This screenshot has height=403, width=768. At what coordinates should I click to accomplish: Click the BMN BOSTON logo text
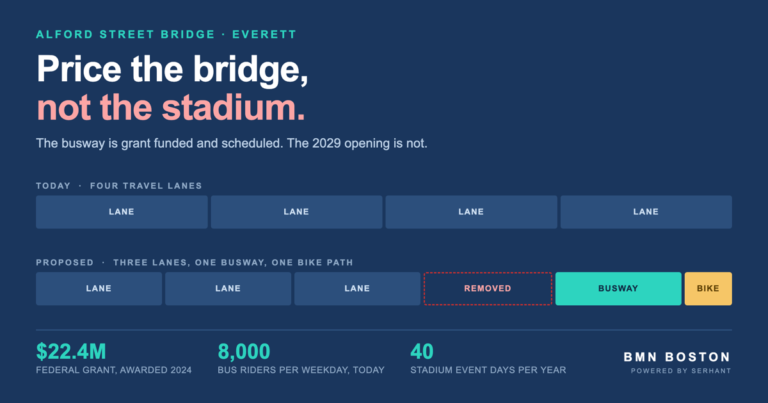pyautogui.click(x=677, y=357)
